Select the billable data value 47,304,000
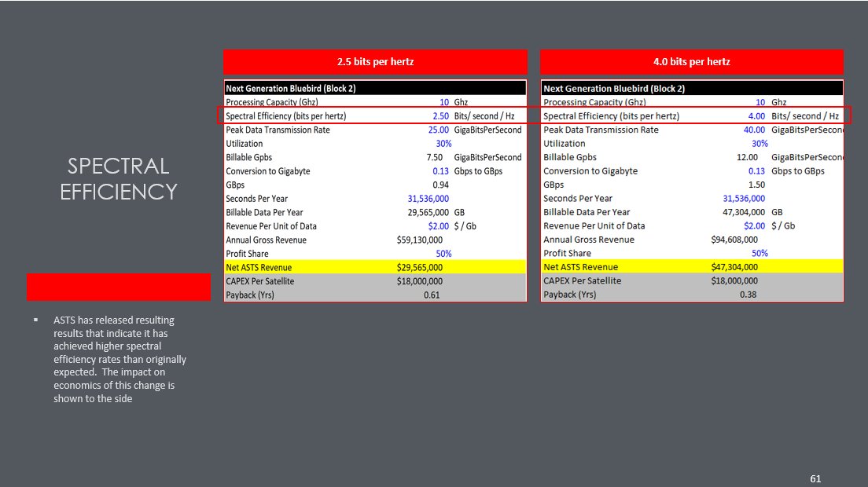This screenshot has width=868, height=487. pyautogui.click(x=744, y=212)
